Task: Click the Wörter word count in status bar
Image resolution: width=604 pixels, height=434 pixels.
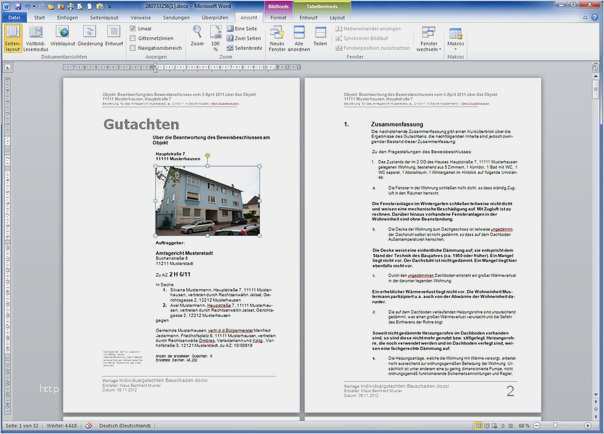Action: click(62, 426)
